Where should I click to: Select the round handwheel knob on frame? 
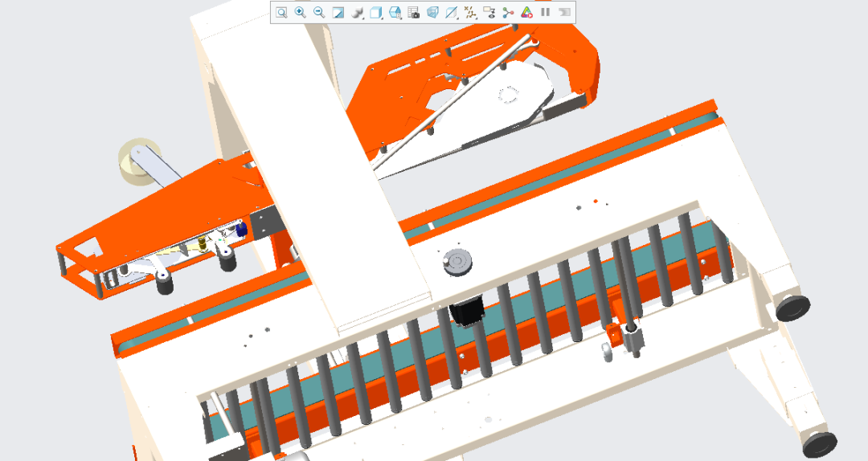[x=458, y=261]
